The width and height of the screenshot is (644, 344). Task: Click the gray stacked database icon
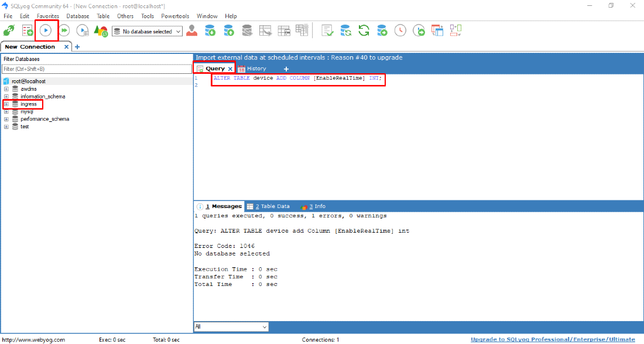tap(247, 30)
